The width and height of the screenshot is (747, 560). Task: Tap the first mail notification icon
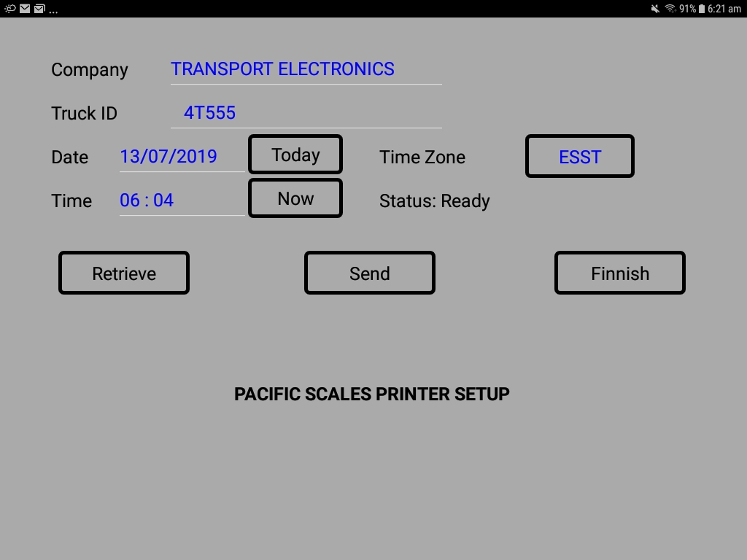point(25,9)
